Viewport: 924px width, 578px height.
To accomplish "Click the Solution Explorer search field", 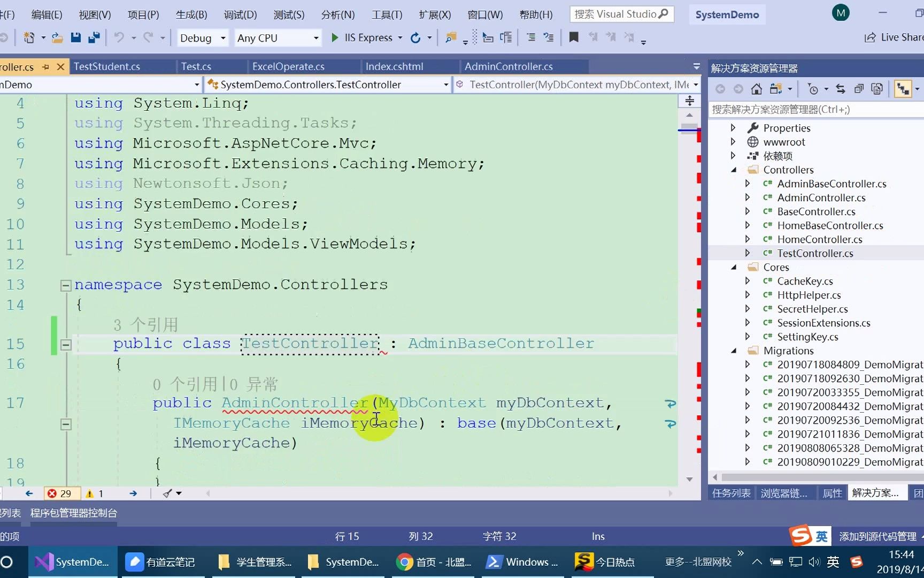I will (816, 110).
